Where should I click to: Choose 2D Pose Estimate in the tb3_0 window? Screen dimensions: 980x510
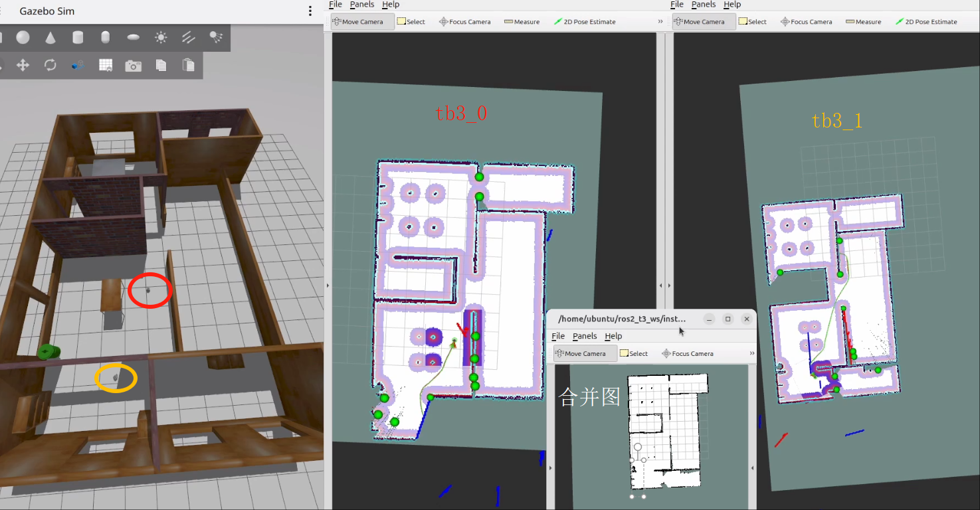coord(584,22)
